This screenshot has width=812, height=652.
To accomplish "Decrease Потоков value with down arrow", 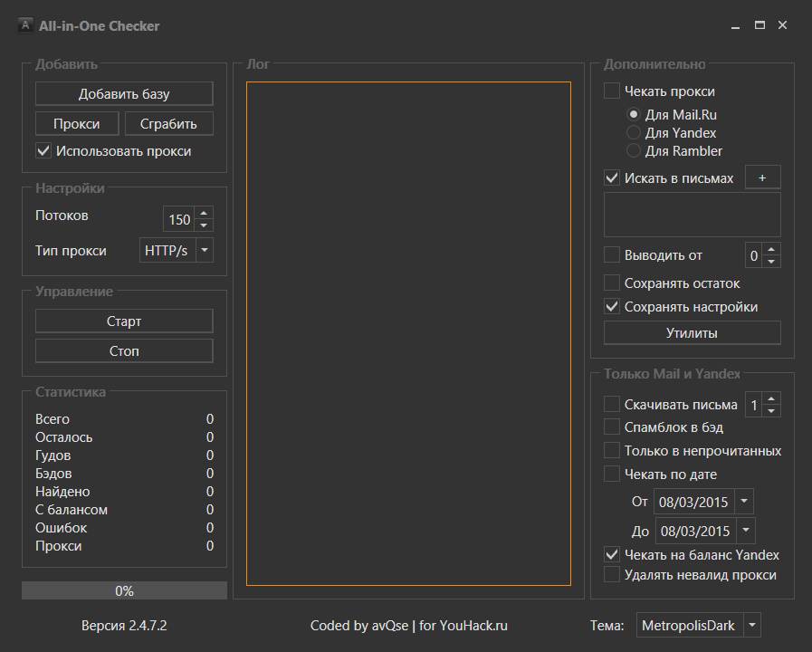I will tap(204, 225).
